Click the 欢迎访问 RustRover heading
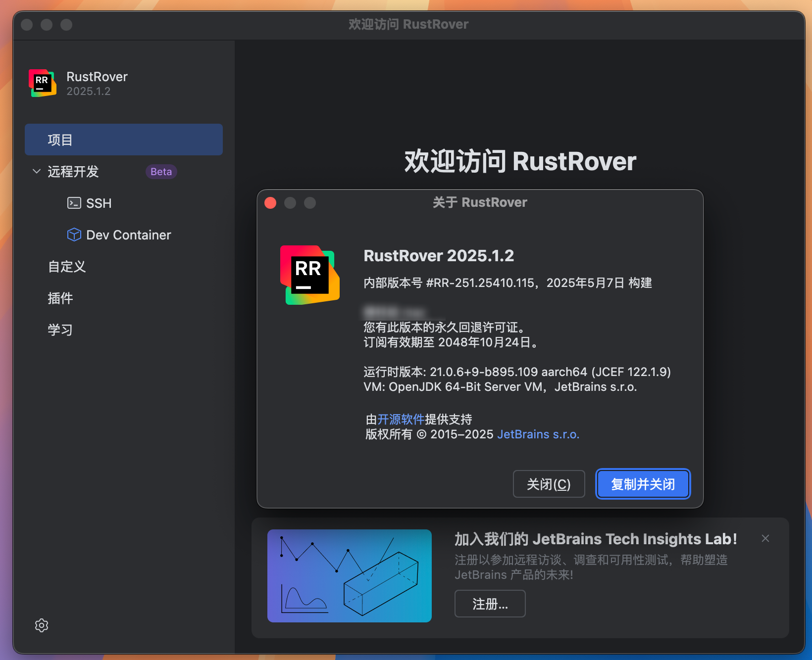The image size is (812, 660). click(520, 161)
